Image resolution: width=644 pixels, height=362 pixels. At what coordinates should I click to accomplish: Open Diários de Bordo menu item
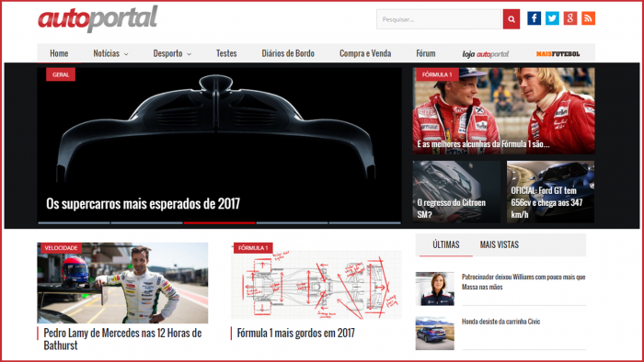point(288,53)
